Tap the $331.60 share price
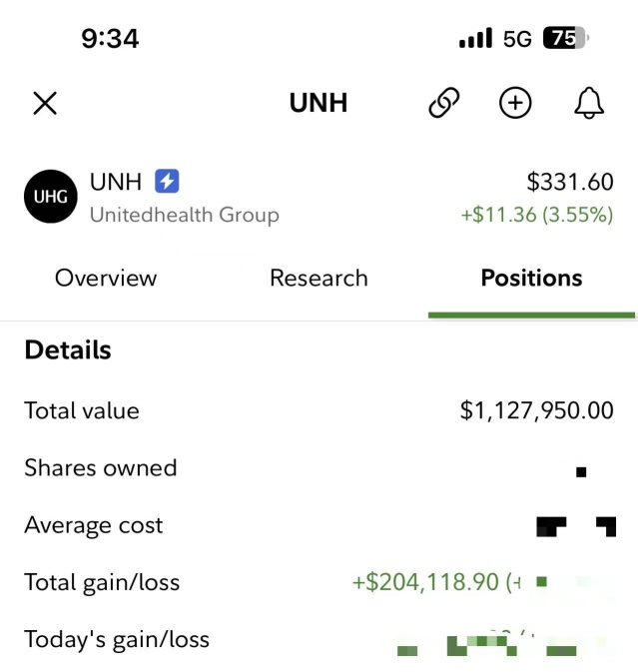 [569, 182]
